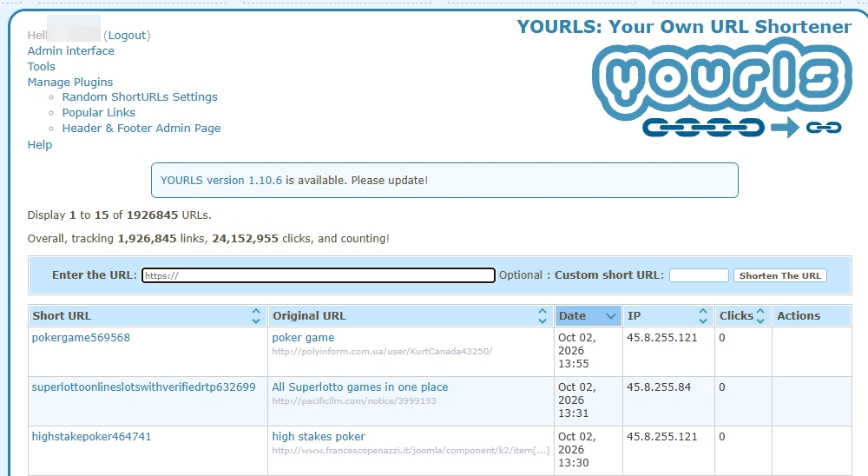Open the Popular Links page
The width and height of the screenshot is (868, 476).
[x=99, y=112]
